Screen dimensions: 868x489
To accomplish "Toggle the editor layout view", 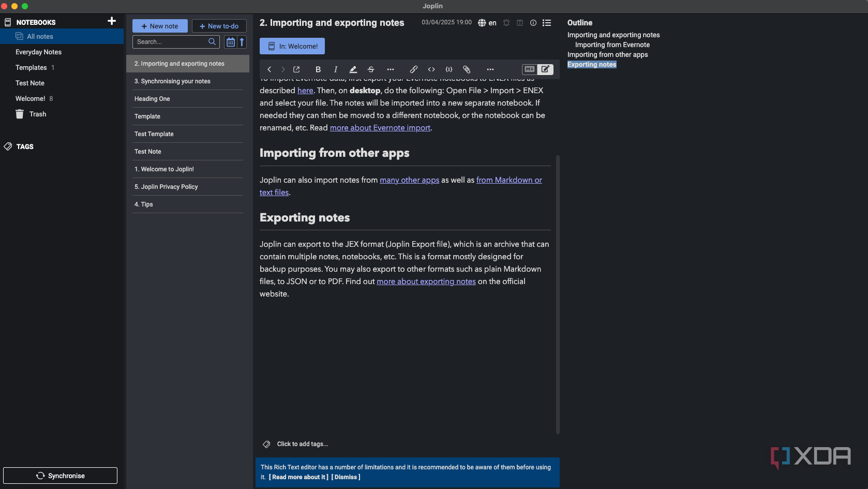I will point(520,23).
